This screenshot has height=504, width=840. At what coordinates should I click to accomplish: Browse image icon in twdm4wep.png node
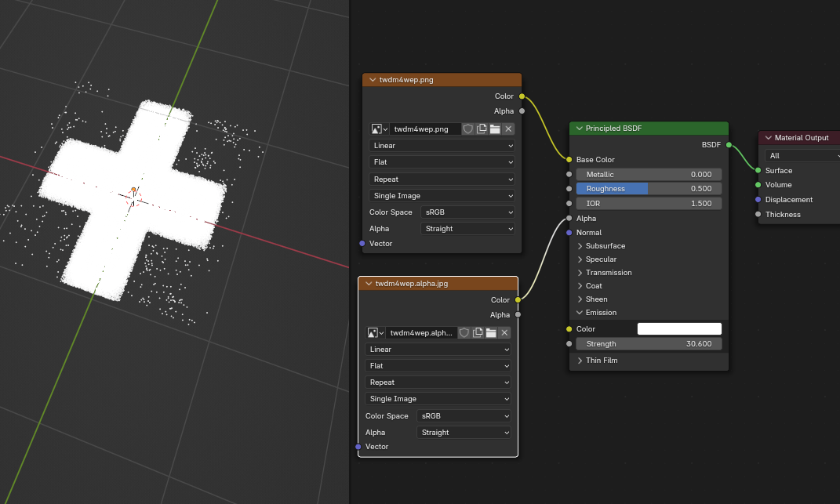tap(380, 129)
